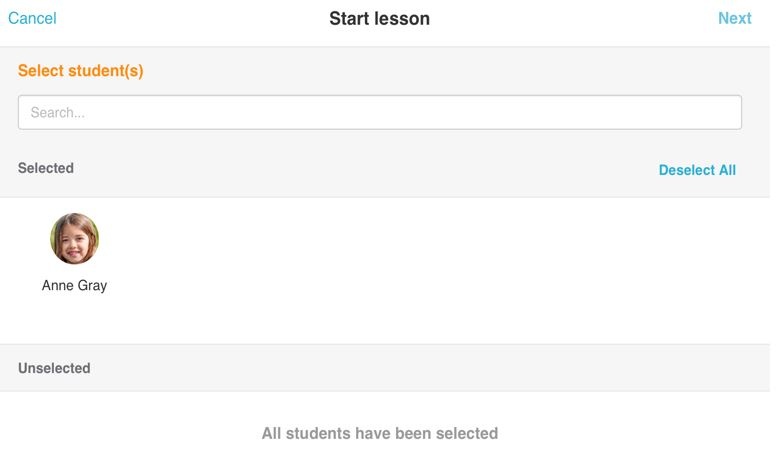Viewport: 781px width, 456px height.
Task: Proceed with the Next button
Action: (x=734, y=18)
